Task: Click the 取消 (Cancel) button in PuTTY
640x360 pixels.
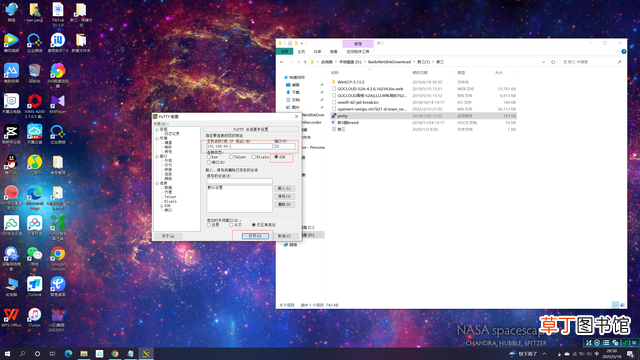Action: click(x=284, y=236)
